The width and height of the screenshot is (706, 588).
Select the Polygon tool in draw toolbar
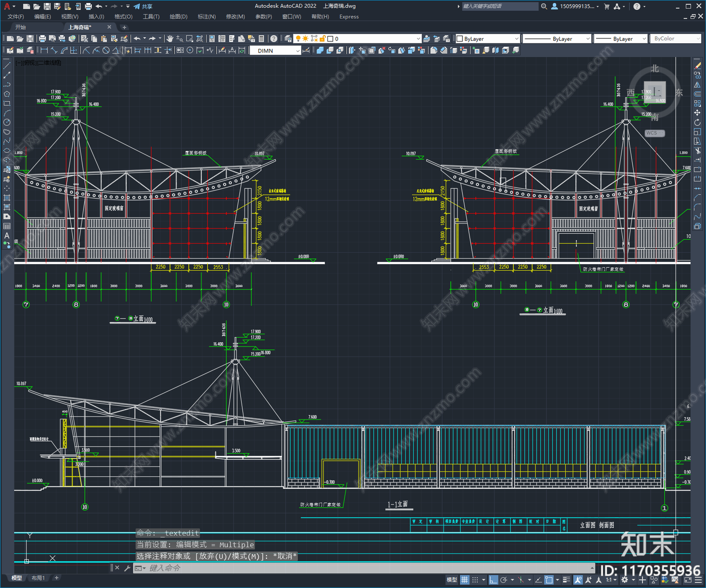coord(7,94)
